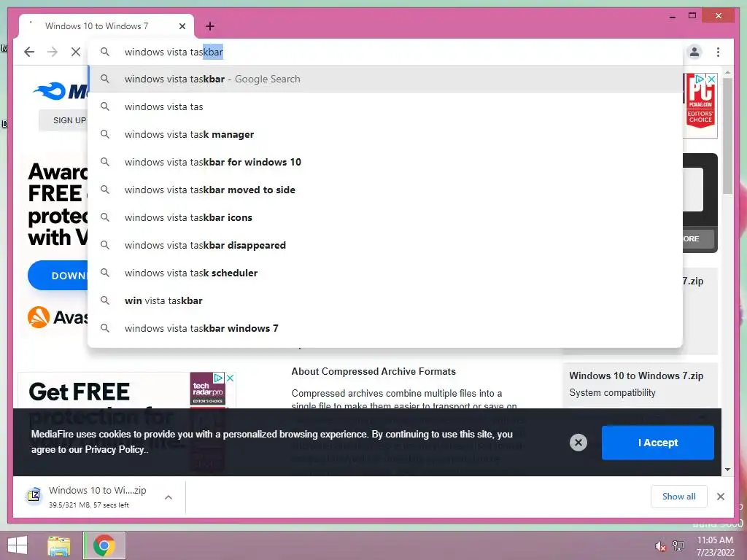Screen dimensions: 747x560
Task: Click the scrollbar up arrow
Action: click(x=727, y=72)
